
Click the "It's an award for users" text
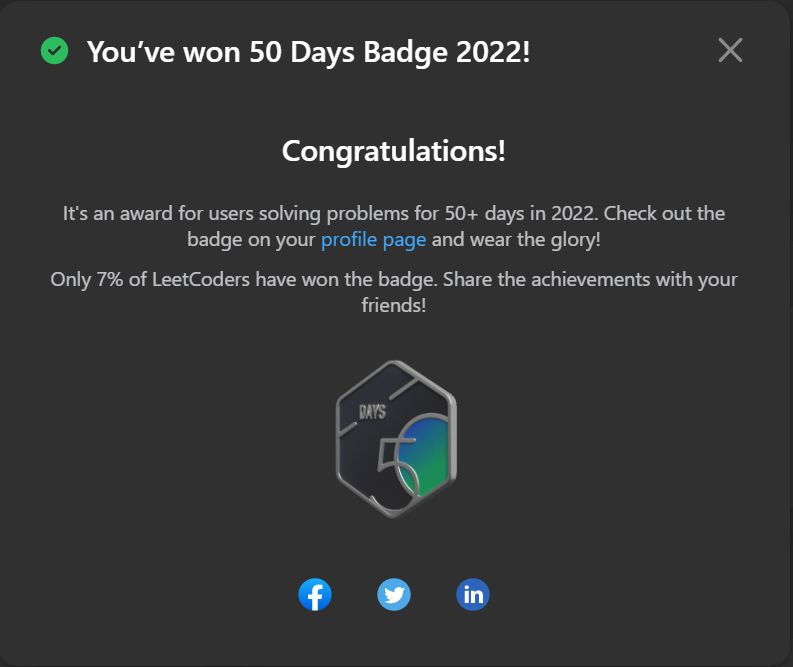click(158, 213)
